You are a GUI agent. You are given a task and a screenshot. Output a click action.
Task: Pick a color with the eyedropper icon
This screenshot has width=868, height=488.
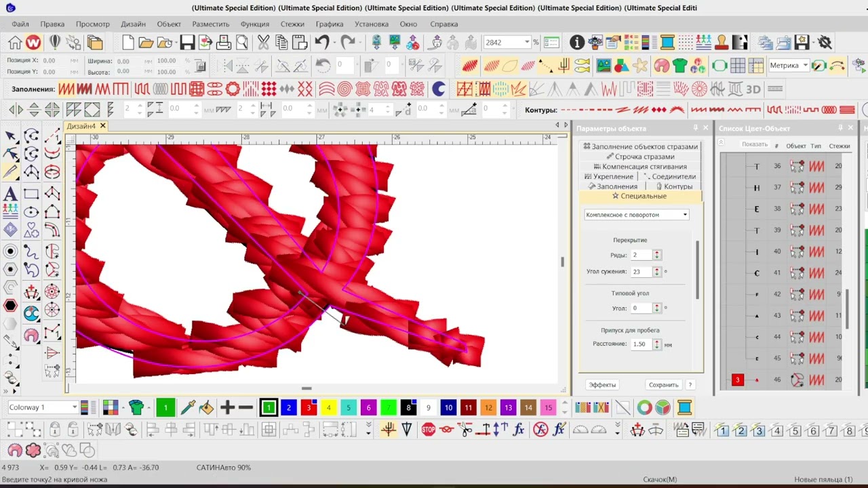189,407
